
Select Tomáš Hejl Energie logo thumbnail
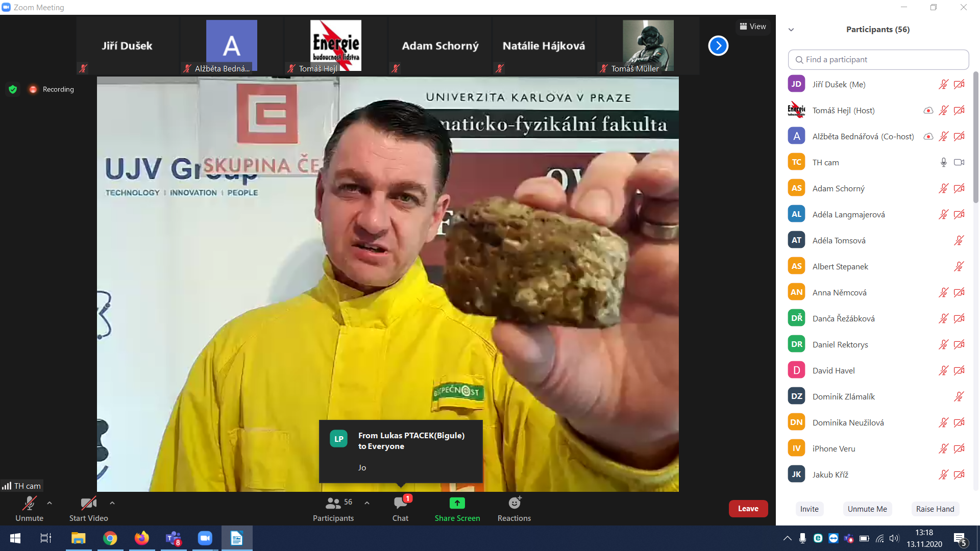[336, 46]
